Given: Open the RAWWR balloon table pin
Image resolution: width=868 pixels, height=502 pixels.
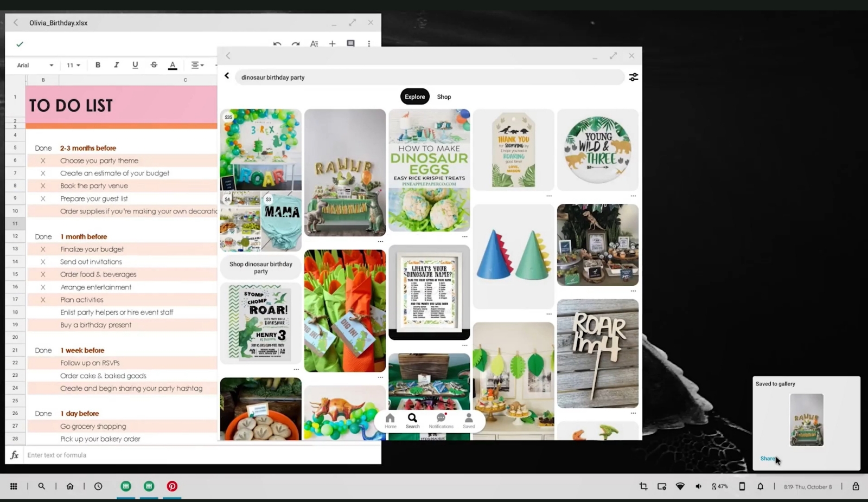Looking at the screenshot, I should tap(345, 172).
